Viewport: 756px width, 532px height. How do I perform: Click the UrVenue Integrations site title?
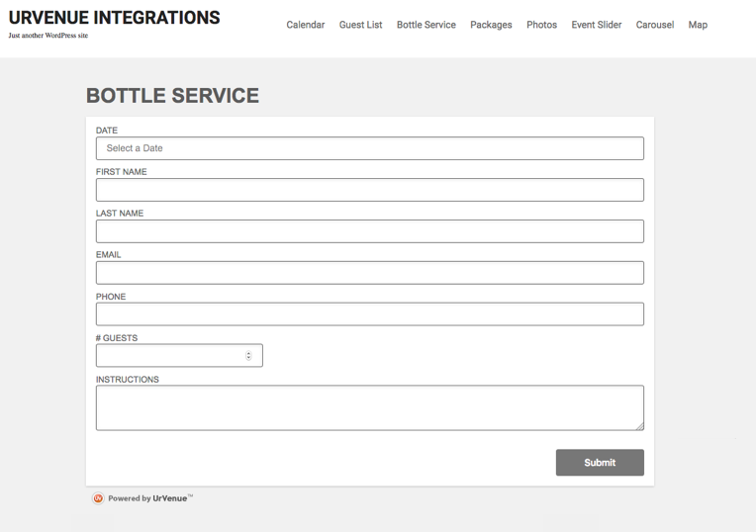tap(115, 18)
